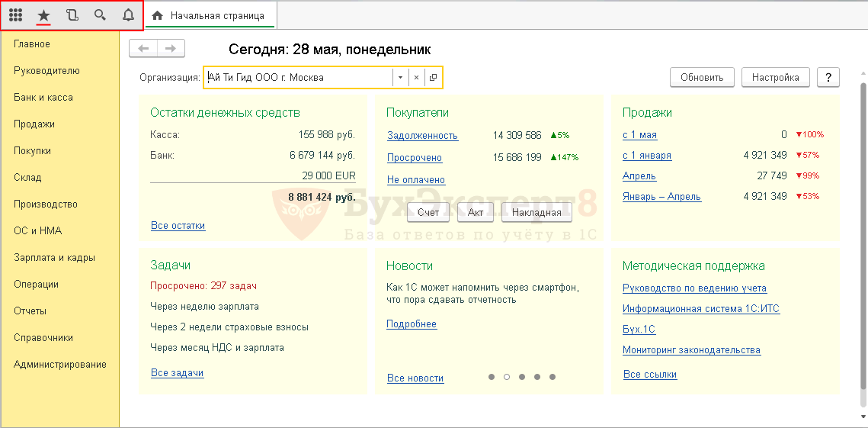
Task: Click the overdue tasks text Просрочено: 297 задач
Action: [203, 286]
